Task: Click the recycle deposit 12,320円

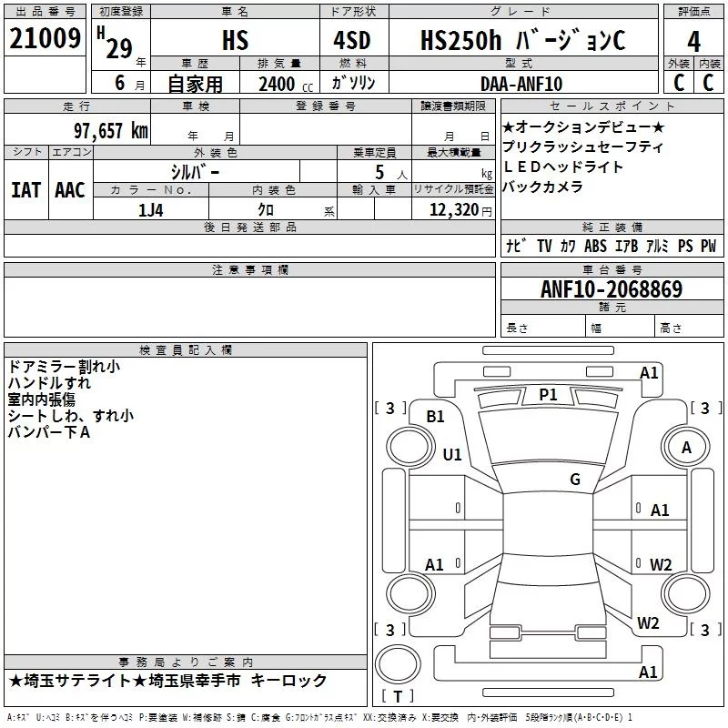Action: point(460,210)
